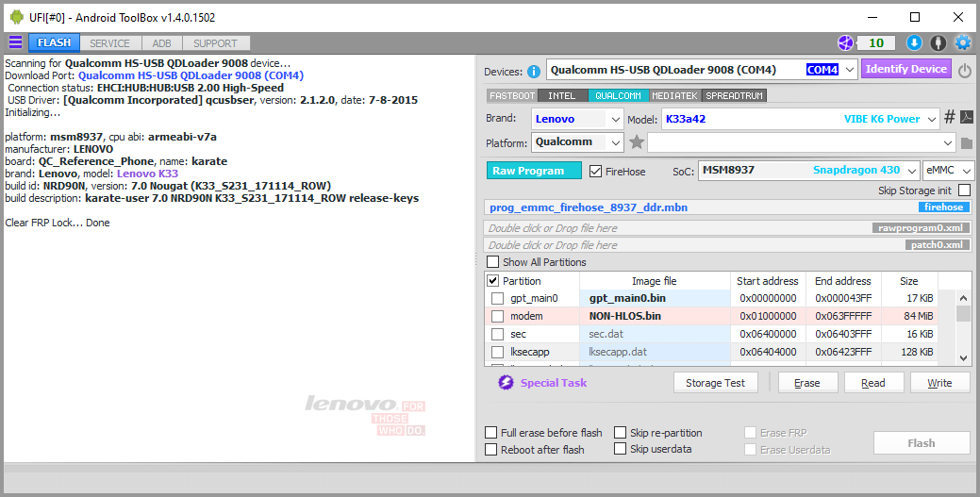Select the FASTBOOT mode tab
This screenshot has width=980, height=497.
tap(512, 95)
